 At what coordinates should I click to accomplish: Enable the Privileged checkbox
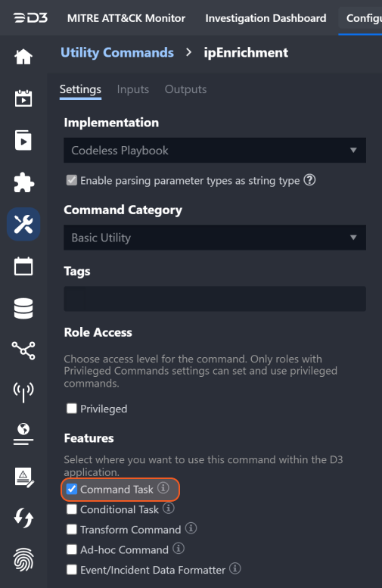coord(72,409)
